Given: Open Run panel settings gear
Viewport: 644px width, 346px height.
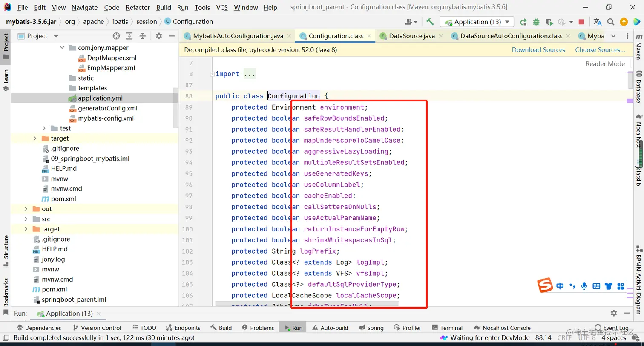Looking at the screenshot, I should (x=614, y=313).
